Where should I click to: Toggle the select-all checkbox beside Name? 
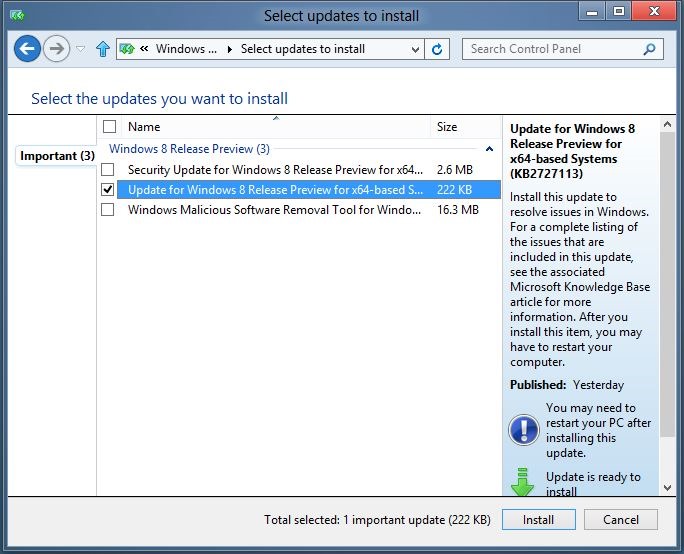[109, 127]
